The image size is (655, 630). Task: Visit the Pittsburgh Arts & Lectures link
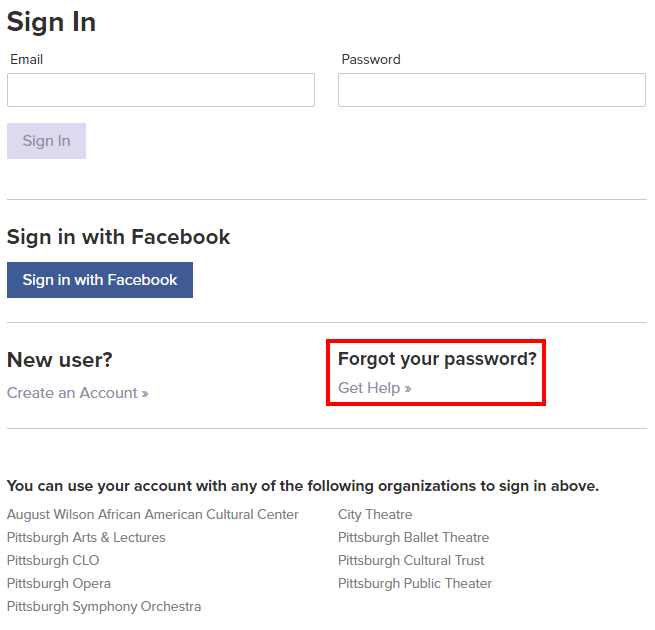86,538
